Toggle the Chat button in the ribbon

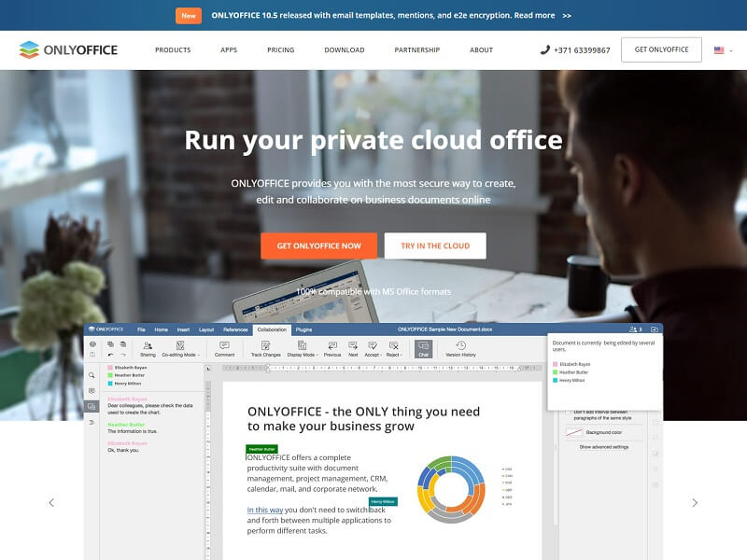pos(424,349)
